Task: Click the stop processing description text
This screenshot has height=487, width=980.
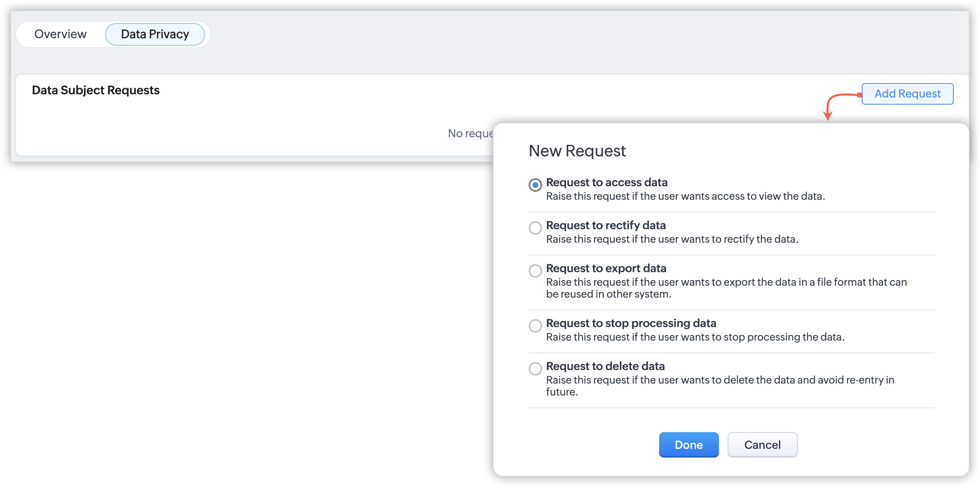Action: pyautogui.click(x=695, y=337)
